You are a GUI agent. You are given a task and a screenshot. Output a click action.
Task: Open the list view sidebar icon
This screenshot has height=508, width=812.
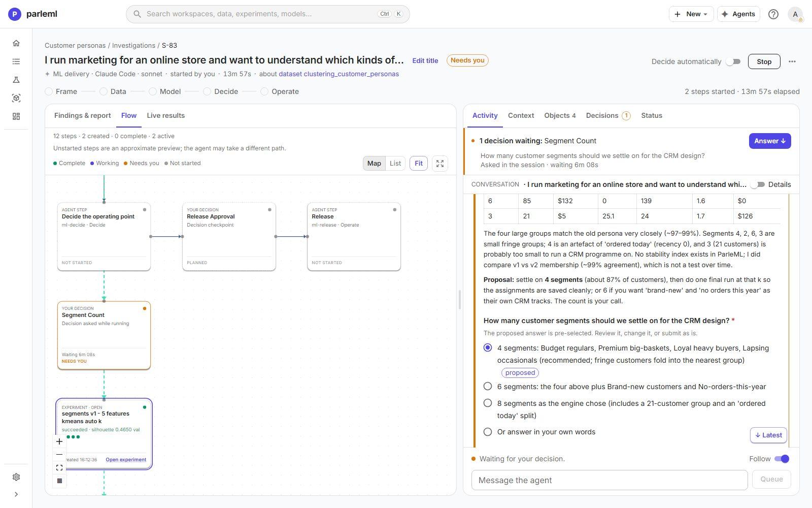coord(16,61)
